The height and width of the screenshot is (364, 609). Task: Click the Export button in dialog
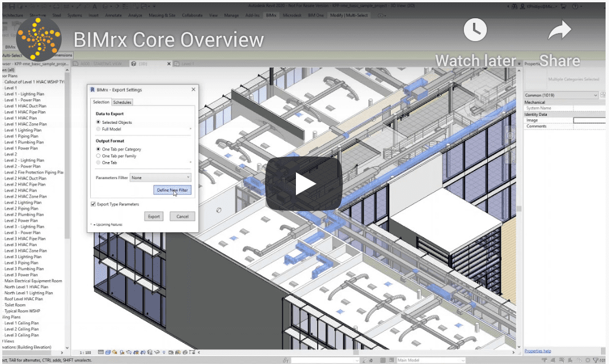click(154, 217)
